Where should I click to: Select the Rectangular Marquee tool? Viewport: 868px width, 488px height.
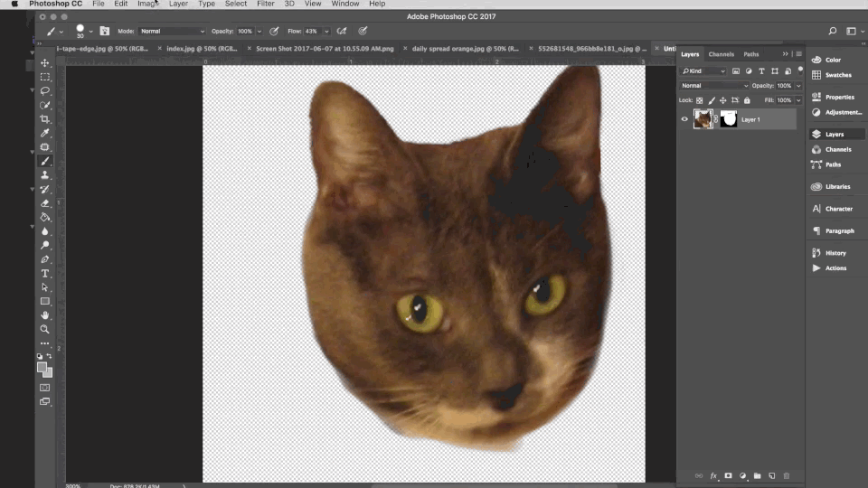[45, 77]
